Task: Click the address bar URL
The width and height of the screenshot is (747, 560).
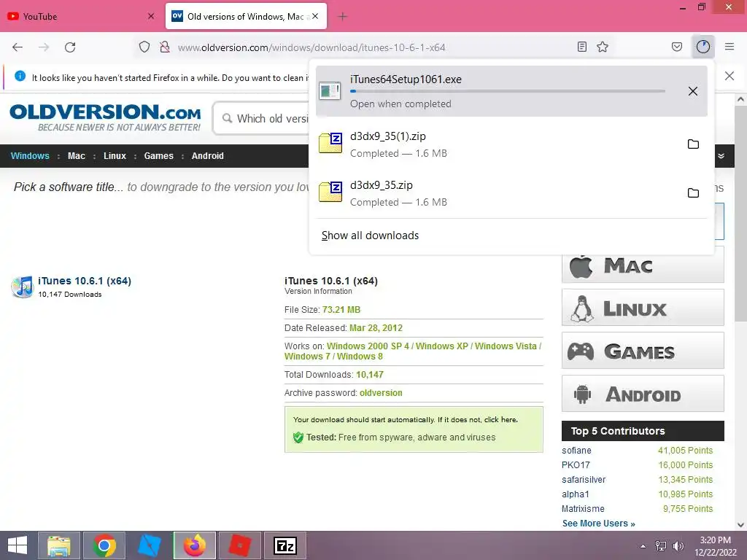Action: tap(311, 47)
